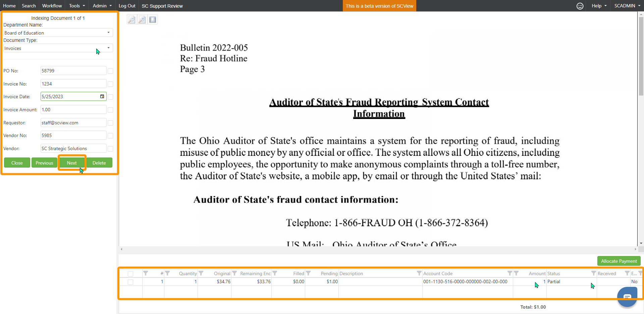Open the SCADMIN user menu
Image resolution: width=644 pixels, height=314 pixels.
click(627, 6)
